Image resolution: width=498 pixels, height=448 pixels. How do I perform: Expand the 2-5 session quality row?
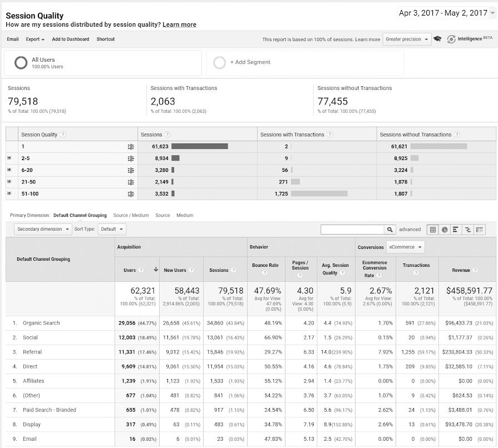tap(9, 158)
